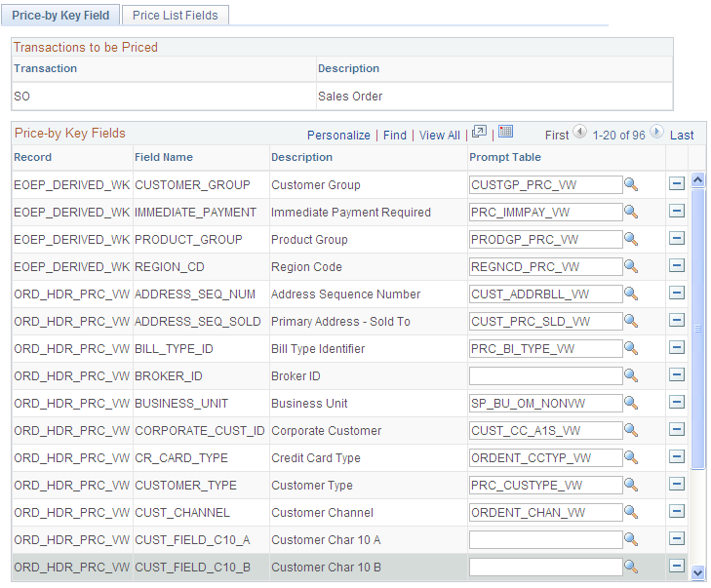Switch to Price-by Key Field tab
The image size is (711, 588).
click(x=60, y=15)
